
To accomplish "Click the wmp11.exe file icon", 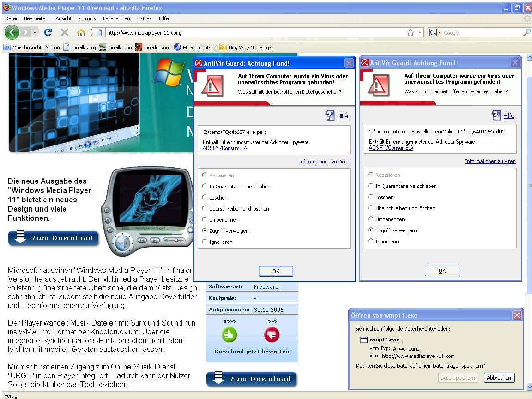I will 364,339.
